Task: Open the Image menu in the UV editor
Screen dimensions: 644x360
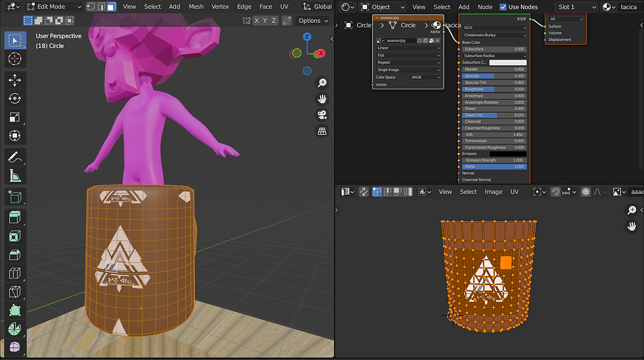Action: [493, 192]
